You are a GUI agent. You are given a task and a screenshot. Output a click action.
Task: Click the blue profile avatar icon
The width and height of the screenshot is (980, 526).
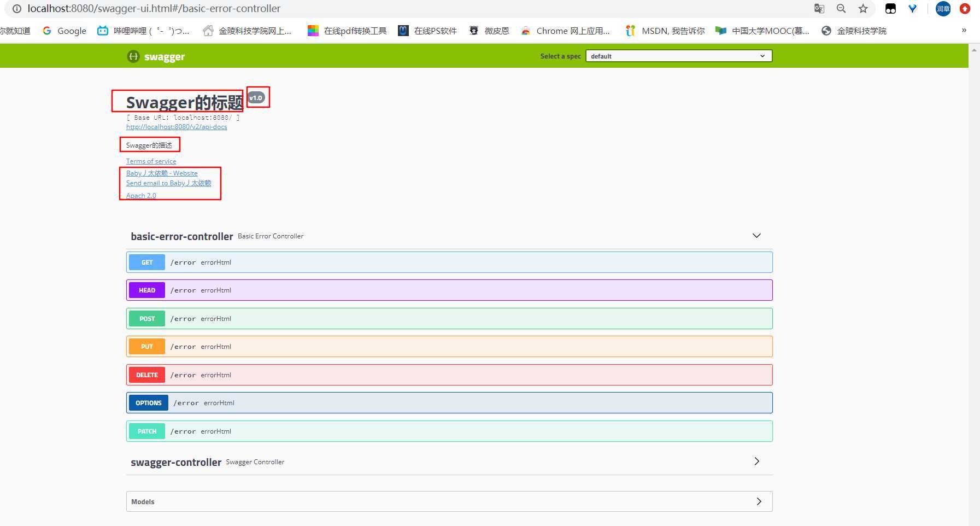click(x=943, y=9)
